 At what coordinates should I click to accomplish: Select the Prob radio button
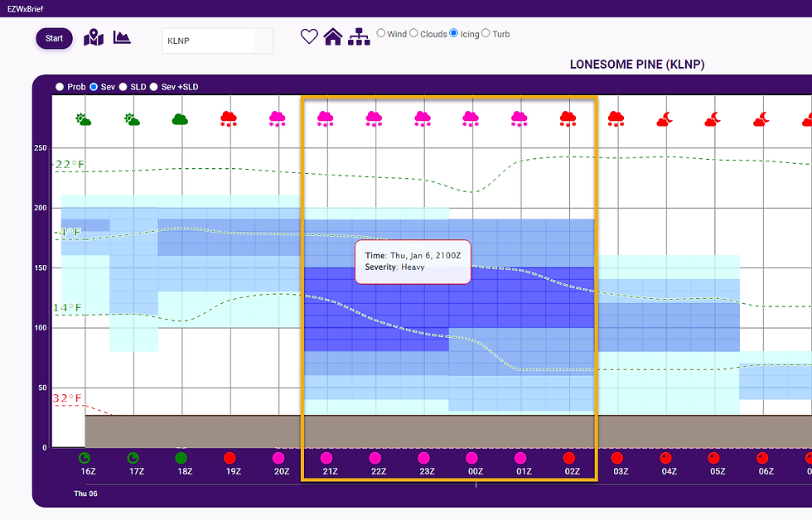click(x=60, y=87)
